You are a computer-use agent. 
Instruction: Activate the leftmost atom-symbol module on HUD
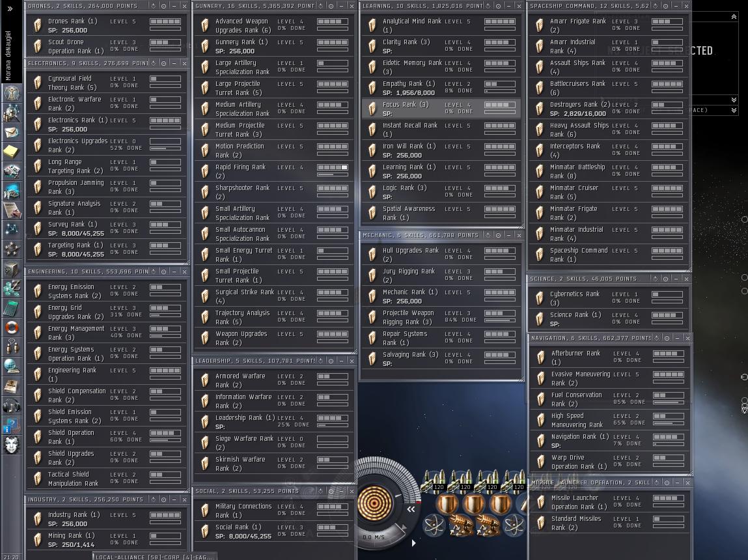point(434,525)
